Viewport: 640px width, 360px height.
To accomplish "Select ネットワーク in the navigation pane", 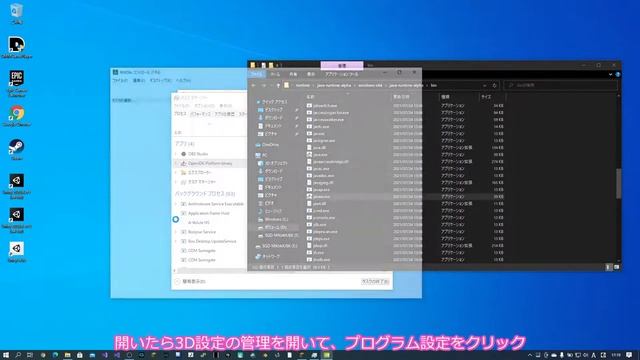I will pyautogui.click(x=268, y=256).
